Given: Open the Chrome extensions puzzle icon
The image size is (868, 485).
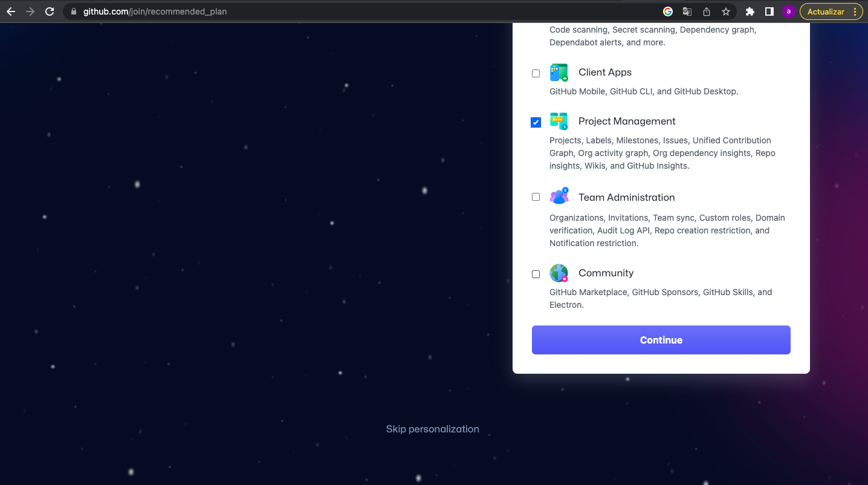Looking at the screenshot, I should tap(750, 11).
